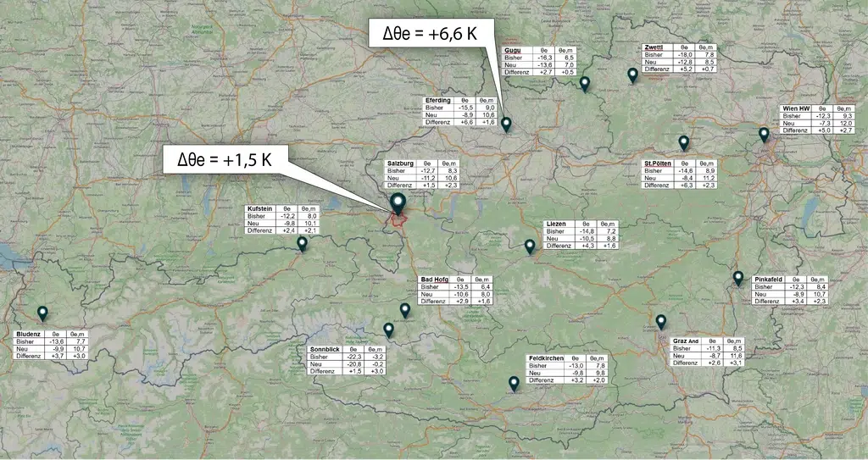Click the Graz And map pin
Viewport: 868px width, 460px height.
[661, 322]
